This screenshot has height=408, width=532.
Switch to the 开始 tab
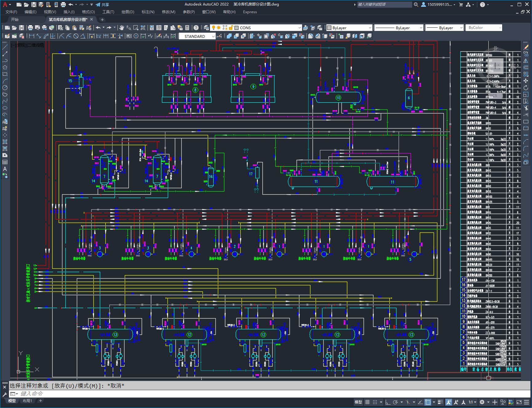pos(15,19)
